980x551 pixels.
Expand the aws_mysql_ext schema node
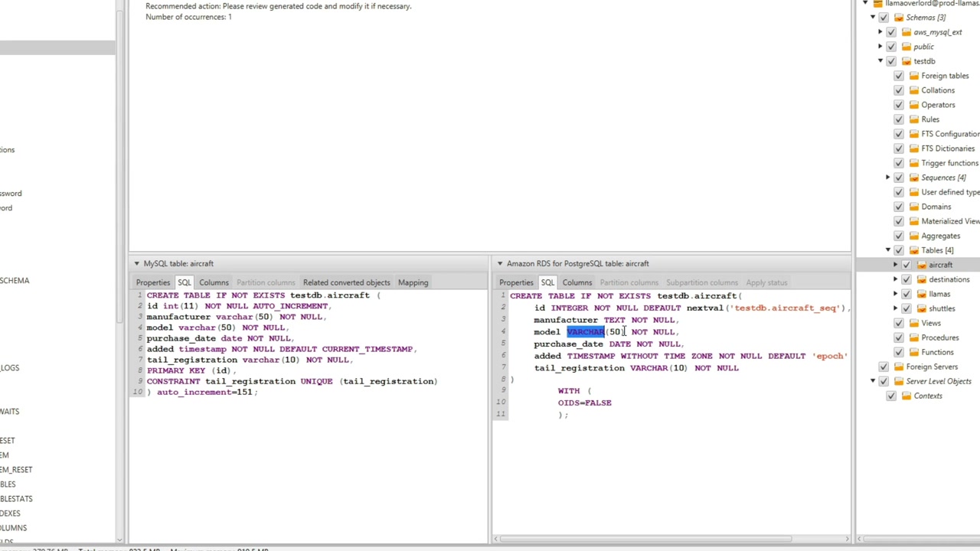pyautogui.click(x=880, y=32)
